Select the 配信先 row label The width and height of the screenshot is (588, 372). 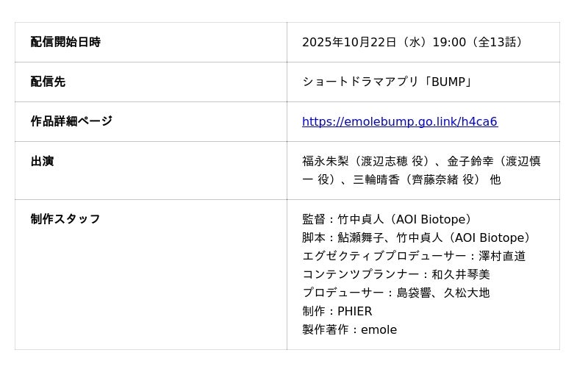pos(48,82)
